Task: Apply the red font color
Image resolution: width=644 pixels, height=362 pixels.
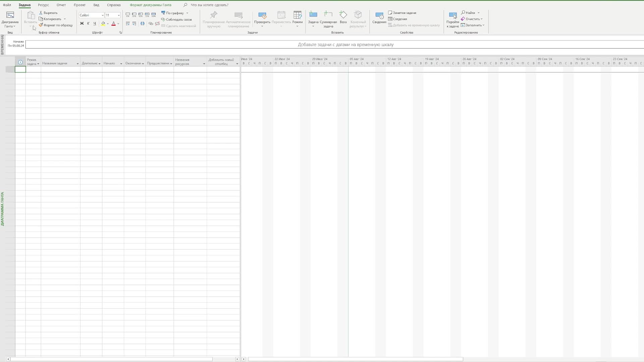Action: (x=113, y=23)
